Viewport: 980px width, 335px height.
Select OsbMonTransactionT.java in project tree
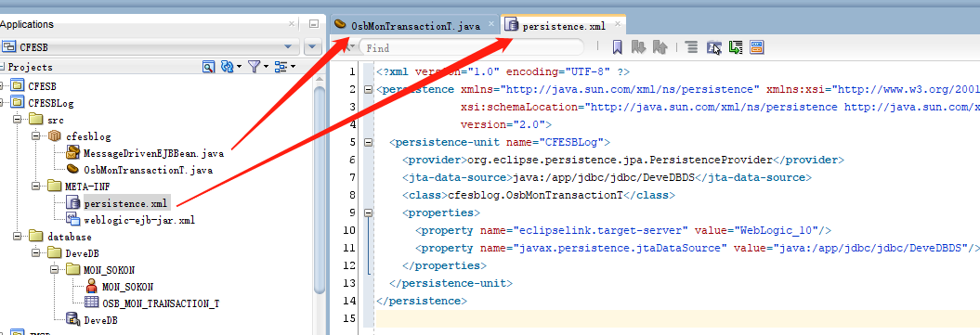(148, 170)
